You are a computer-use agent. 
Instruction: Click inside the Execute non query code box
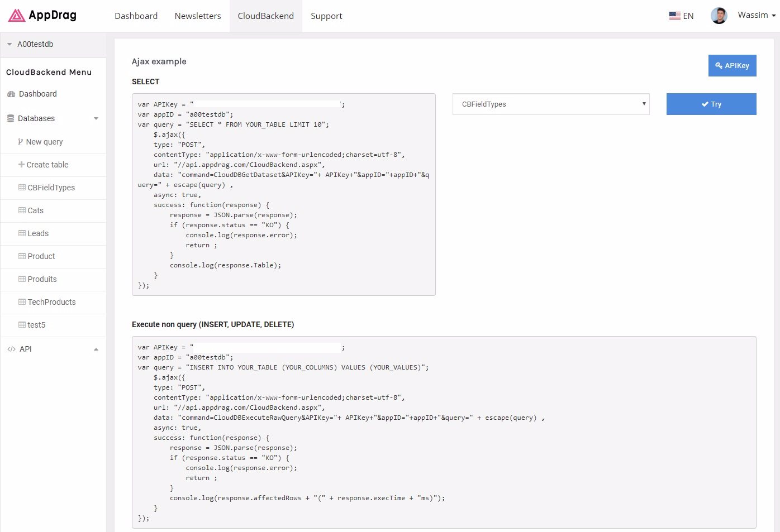point(444,432)
